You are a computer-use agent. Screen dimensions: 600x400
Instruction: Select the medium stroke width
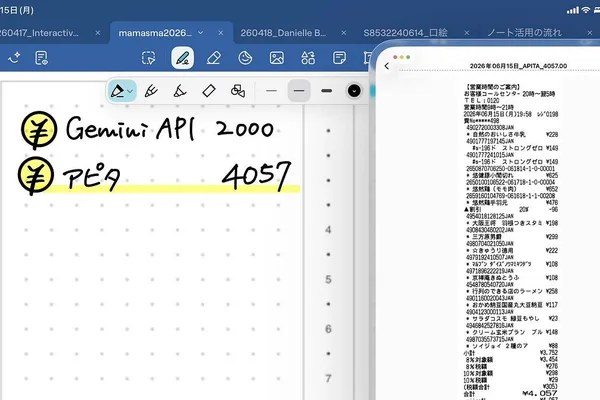click(299, 91)
